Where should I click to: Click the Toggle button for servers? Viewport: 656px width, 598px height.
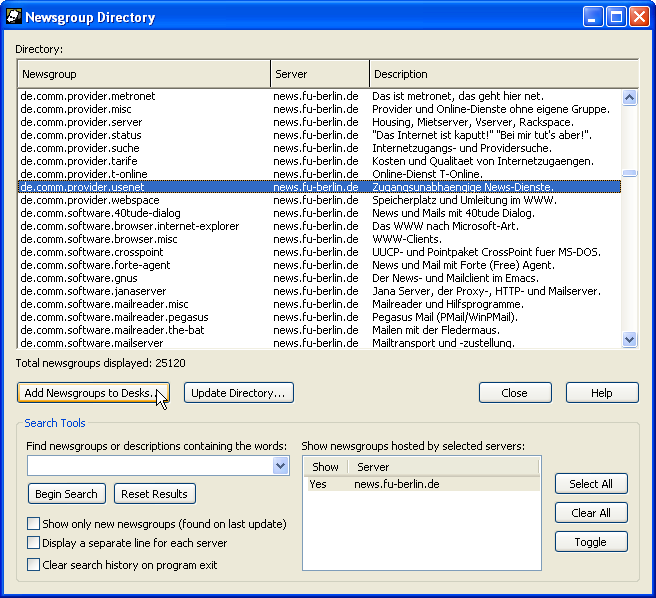pyautogui.click(x=590, y=542)
